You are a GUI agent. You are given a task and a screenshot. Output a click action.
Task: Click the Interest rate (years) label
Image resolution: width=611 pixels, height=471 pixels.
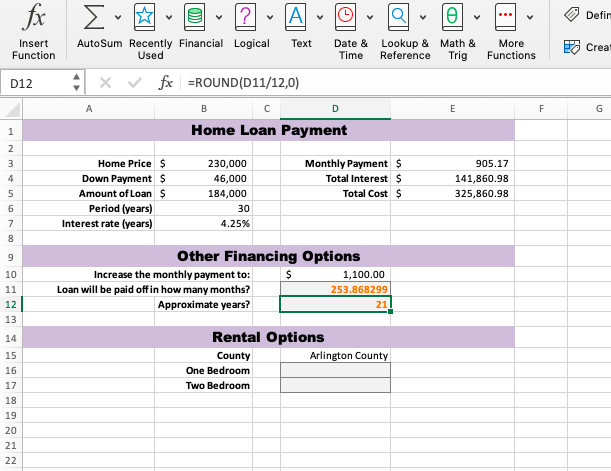point(107,224)
